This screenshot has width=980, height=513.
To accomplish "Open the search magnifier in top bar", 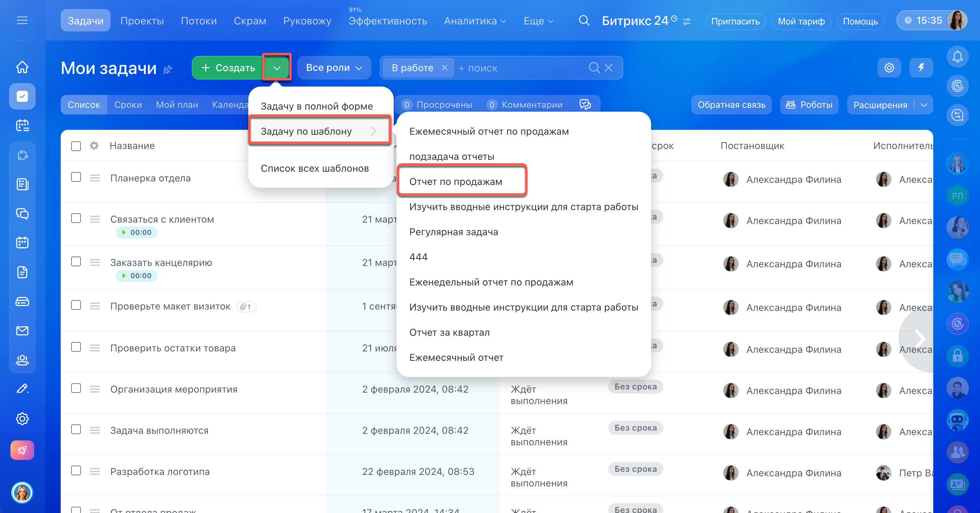I will pos(584,21).
